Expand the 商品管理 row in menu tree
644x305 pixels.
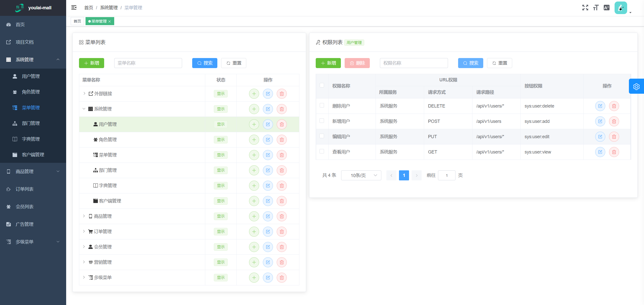(84, 216)
